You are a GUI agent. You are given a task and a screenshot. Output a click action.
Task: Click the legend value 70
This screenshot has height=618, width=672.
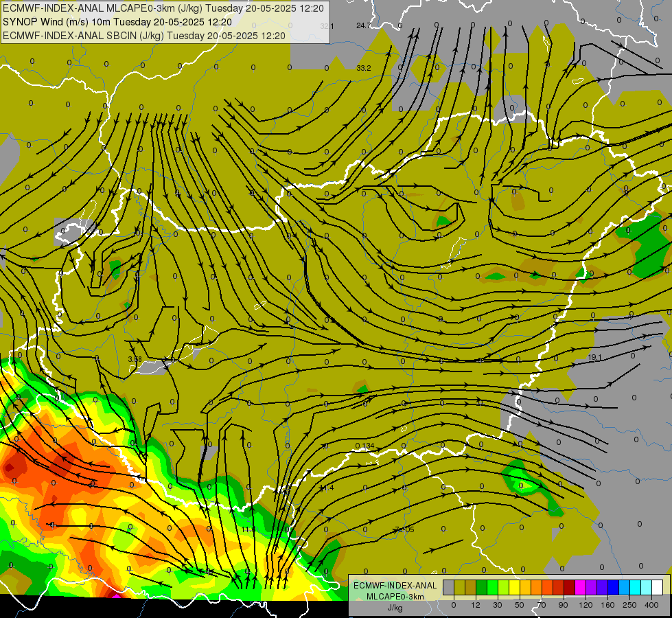point(542,605)
